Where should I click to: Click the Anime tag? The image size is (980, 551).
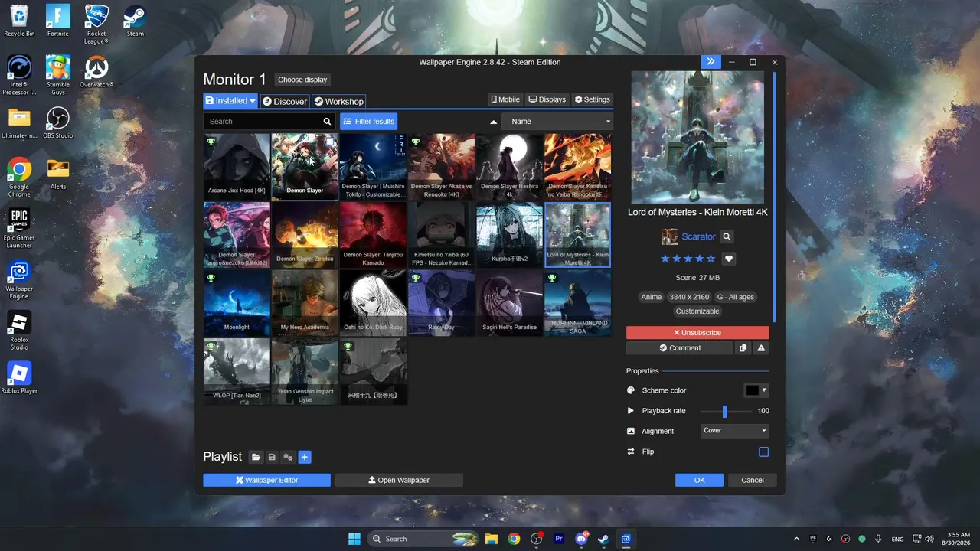click(x=651, y=297)
